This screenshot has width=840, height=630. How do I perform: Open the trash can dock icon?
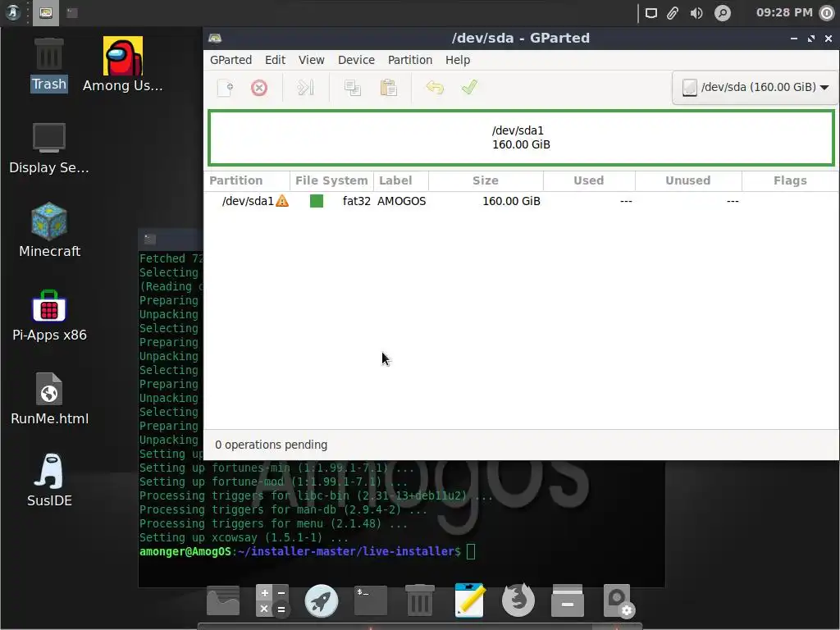(420, 600)
